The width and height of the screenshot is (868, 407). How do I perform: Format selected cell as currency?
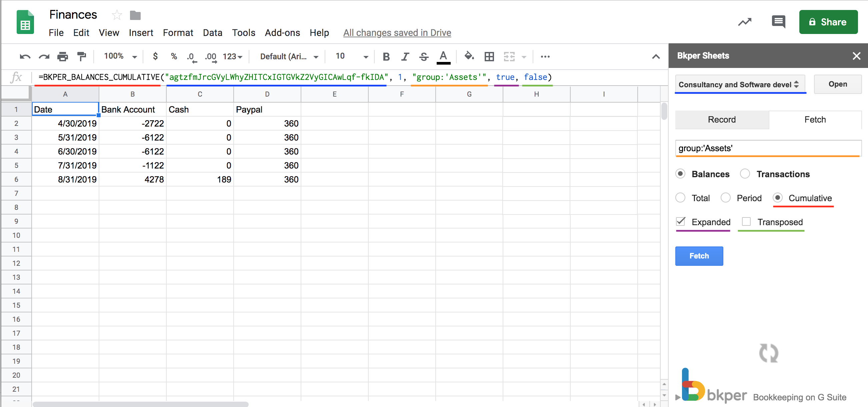(x=155, y=57)
